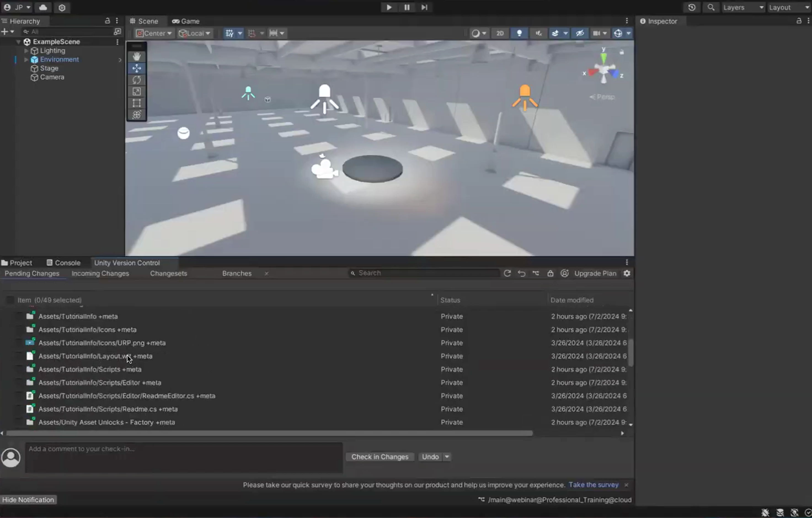Open branch explorer icon in Version Control

[x=536, y=273]
